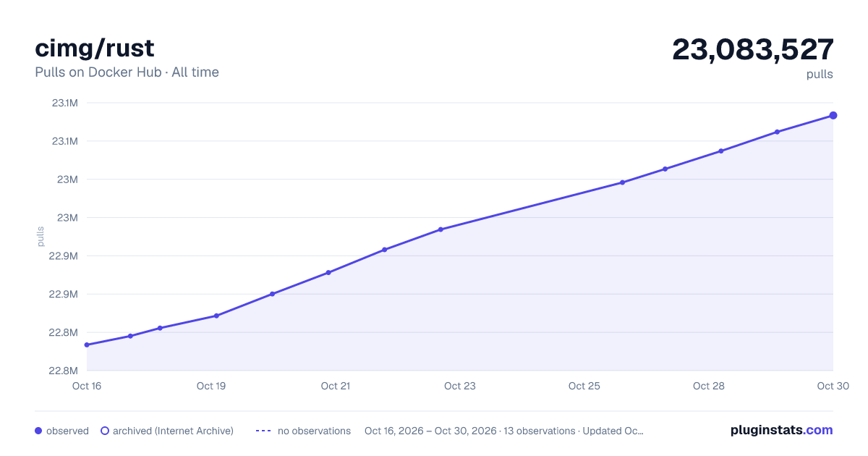Click the first data point on Oct 16
The width and height of the screenshot is (868, 456).
point(87,345)
